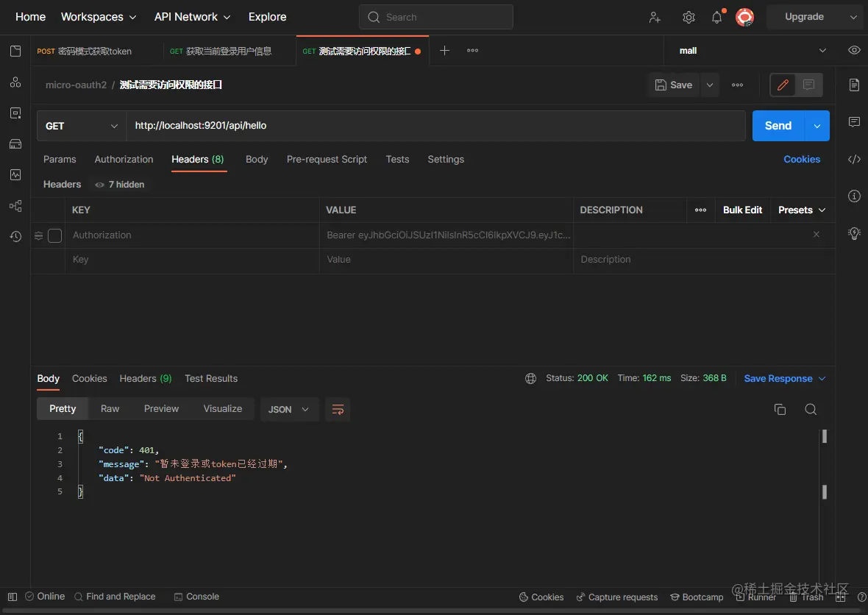Switch to edit mode pencil icon

pos(783,85)
